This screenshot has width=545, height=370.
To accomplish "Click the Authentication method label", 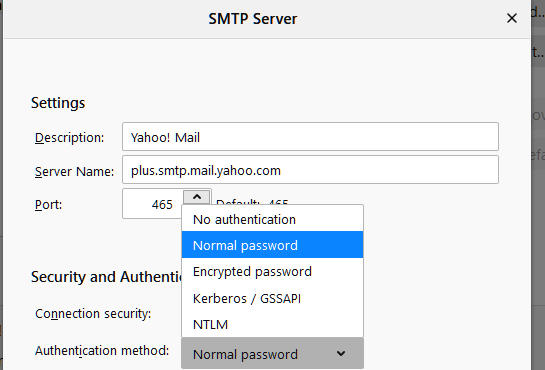I will click(x=102, y=351).
